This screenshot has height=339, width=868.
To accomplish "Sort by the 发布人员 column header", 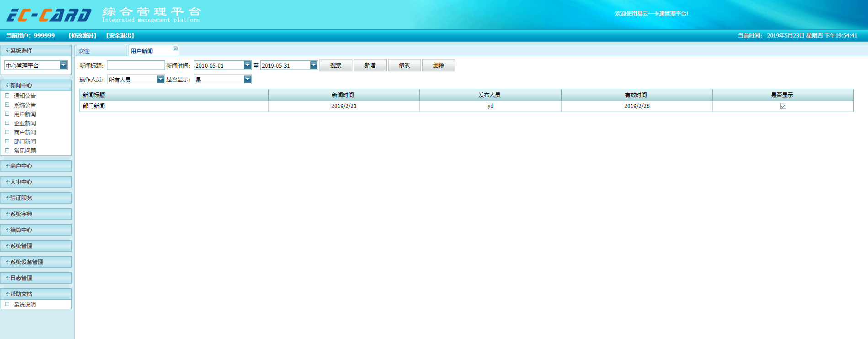I will (x=490, y=95).
